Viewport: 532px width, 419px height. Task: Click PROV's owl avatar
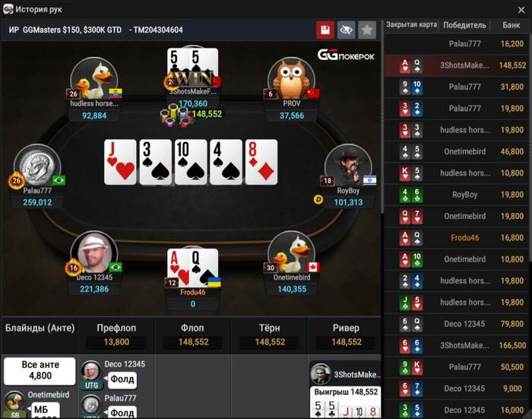(x=291, y=79)
